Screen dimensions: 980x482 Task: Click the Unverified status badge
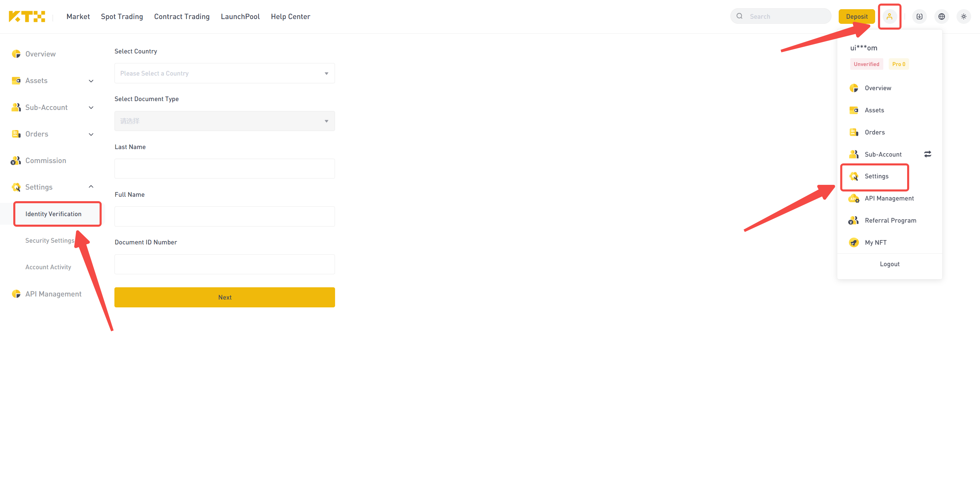click(866, 64)
